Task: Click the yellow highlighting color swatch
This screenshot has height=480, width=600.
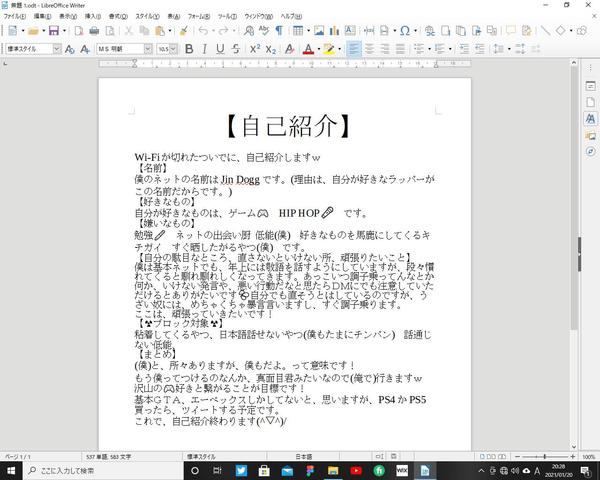Action: click(x=329, y=49)
